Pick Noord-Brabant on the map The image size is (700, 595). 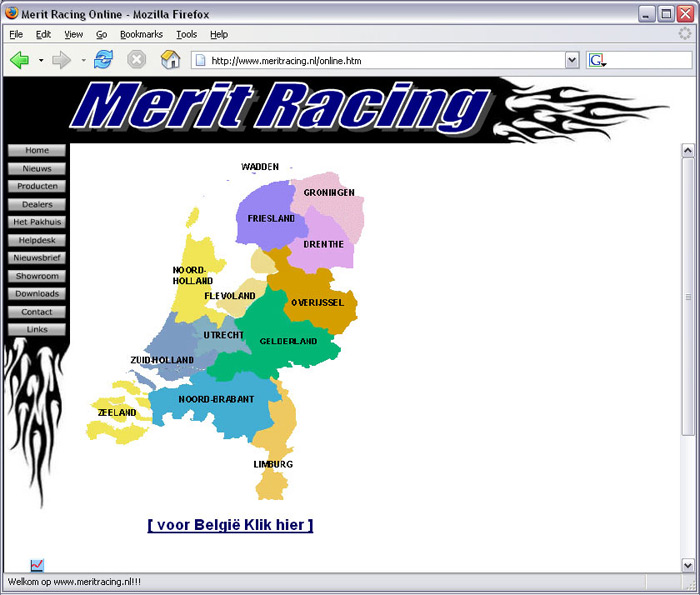pos(216,399)
